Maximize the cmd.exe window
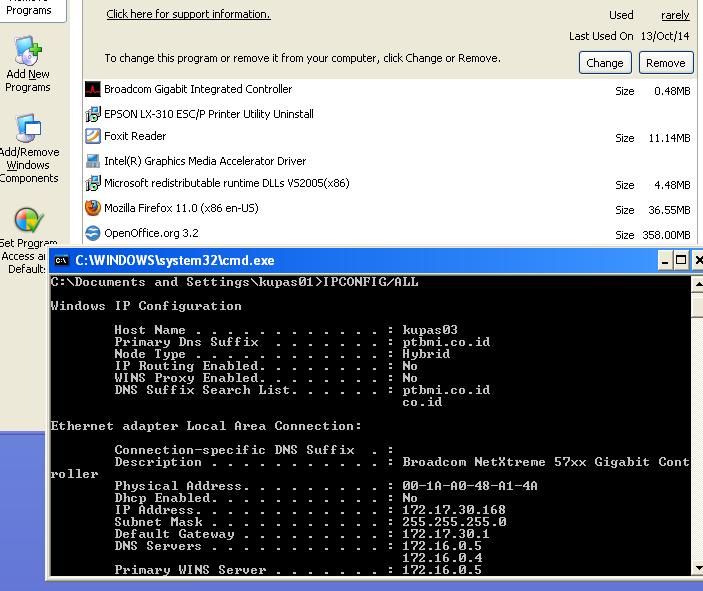703x591 pixels. (683, 261)
